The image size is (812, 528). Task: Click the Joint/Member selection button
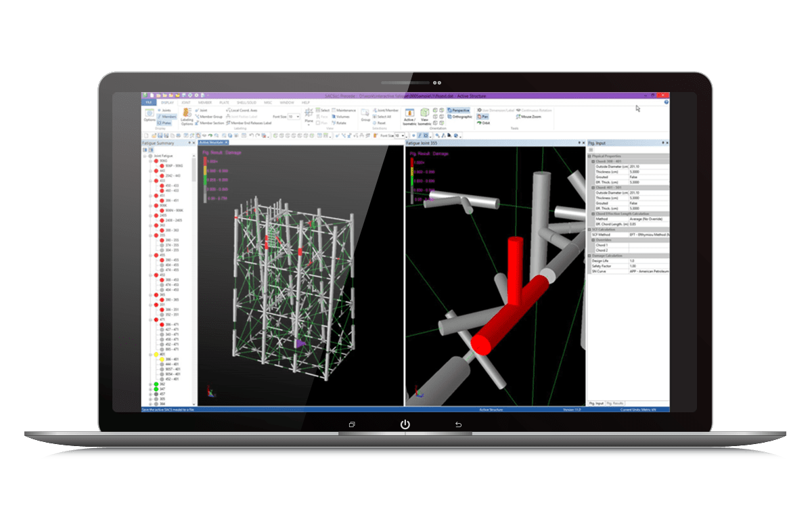click(x=386, y=110)
